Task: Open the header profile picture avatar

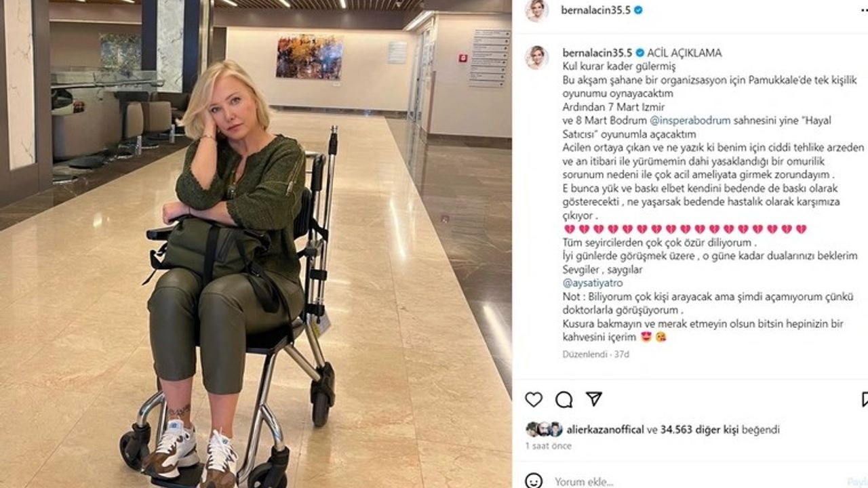Action: tap(536, 11)
